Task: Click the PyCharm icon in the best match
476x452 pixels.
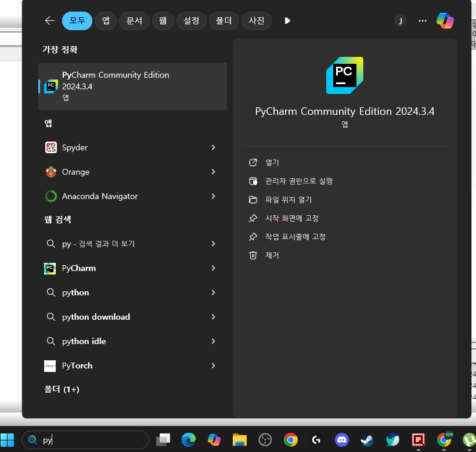Action: click(x=51, y=86)
